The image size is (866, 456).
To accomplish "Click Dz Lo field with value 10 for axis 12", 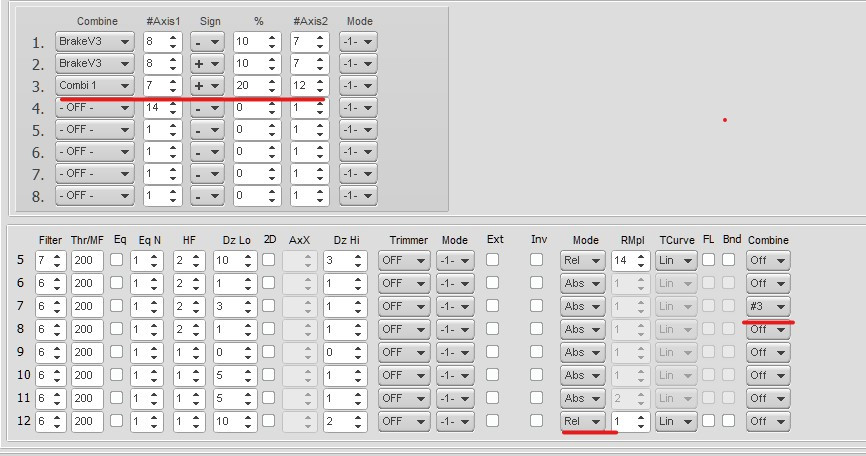I will point(235,421).
